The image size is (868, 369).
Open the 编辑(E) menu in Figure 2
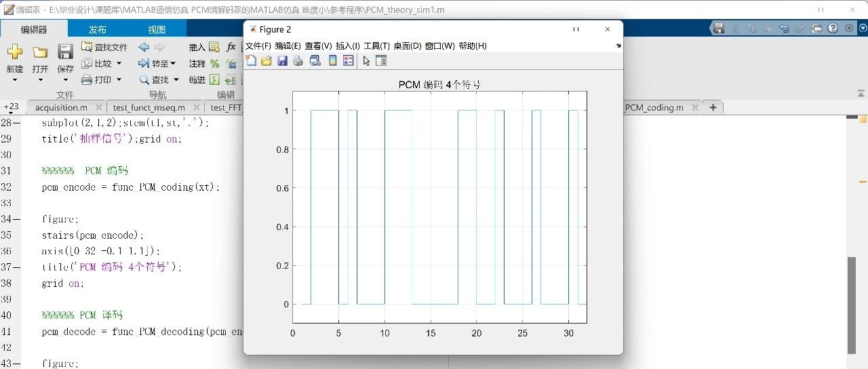(x=288, y=45)
